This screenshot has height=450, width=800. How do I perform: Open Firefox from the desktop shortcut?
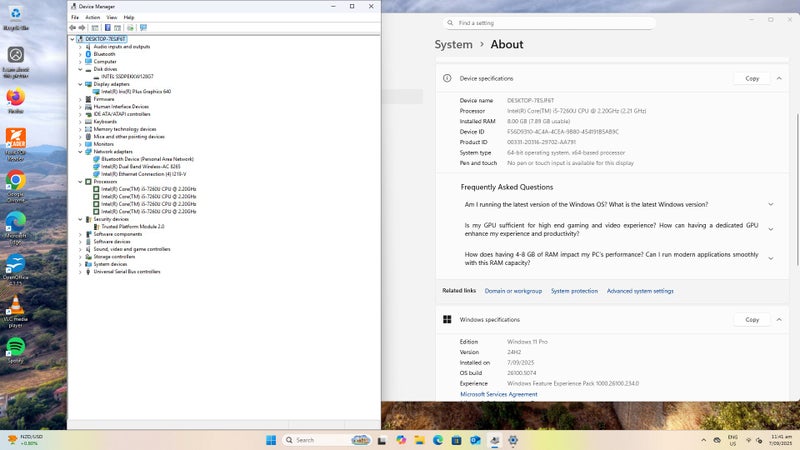pos(15,98)
